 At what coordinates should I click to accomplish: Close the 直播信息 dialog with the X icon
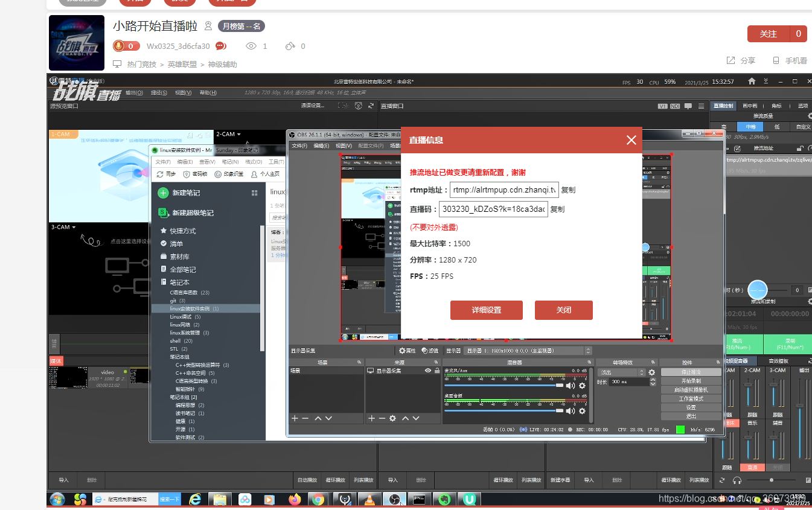tap(631, 140)
